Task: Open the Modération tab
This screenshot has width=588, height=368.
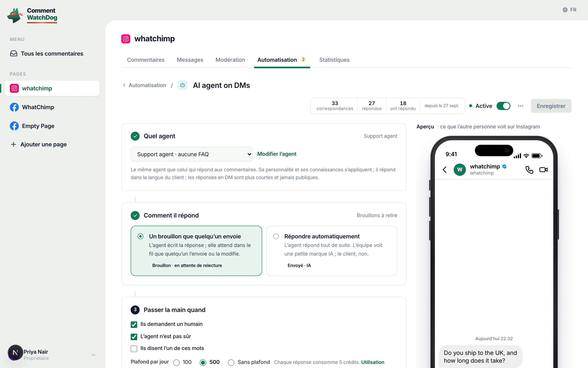Action: [x=230, y=60]
